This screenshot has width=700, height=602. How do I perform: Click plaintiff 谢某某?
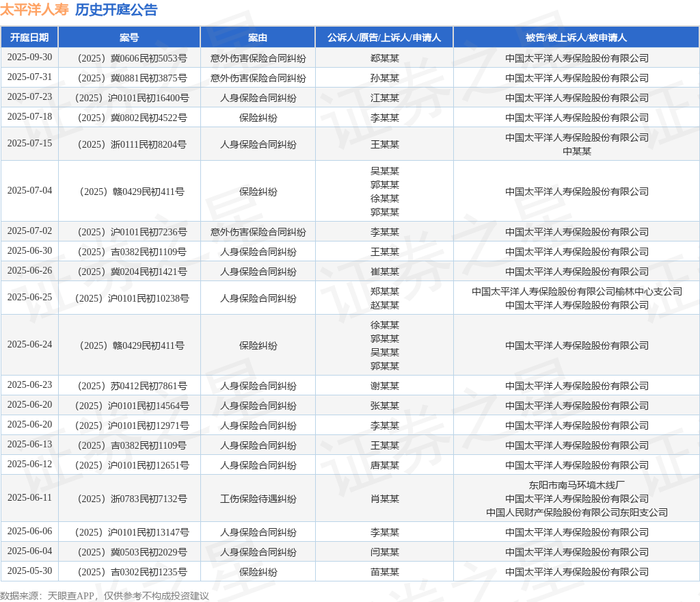[x=384, y=386]
